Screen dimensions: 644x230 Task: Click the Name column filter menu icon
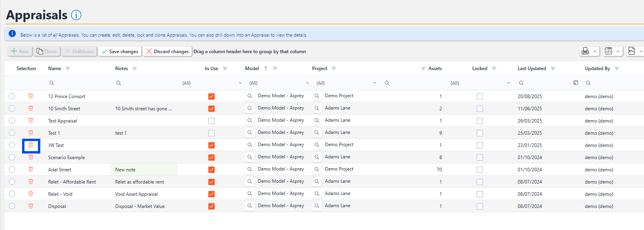tap(67, 69)
